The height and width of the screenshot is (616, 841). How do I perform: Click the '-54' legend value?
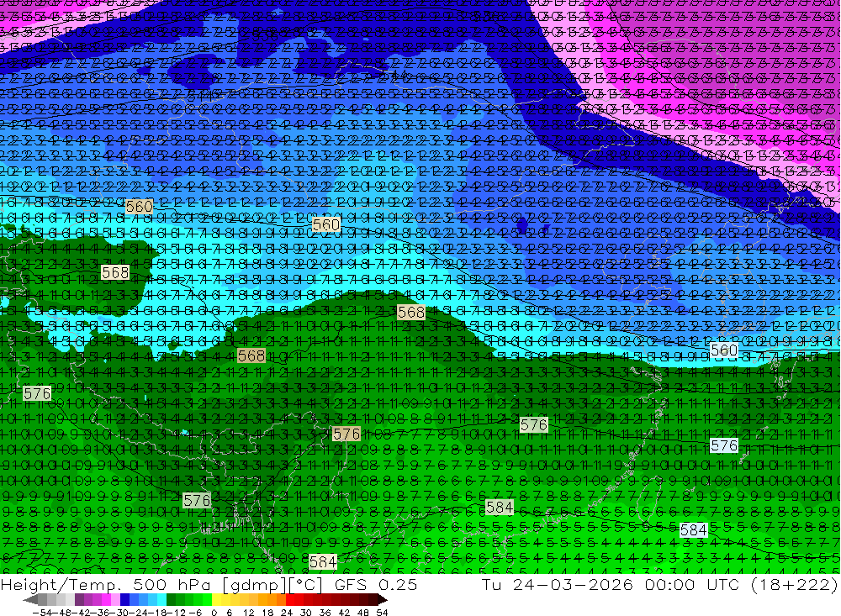coord(42,613)
